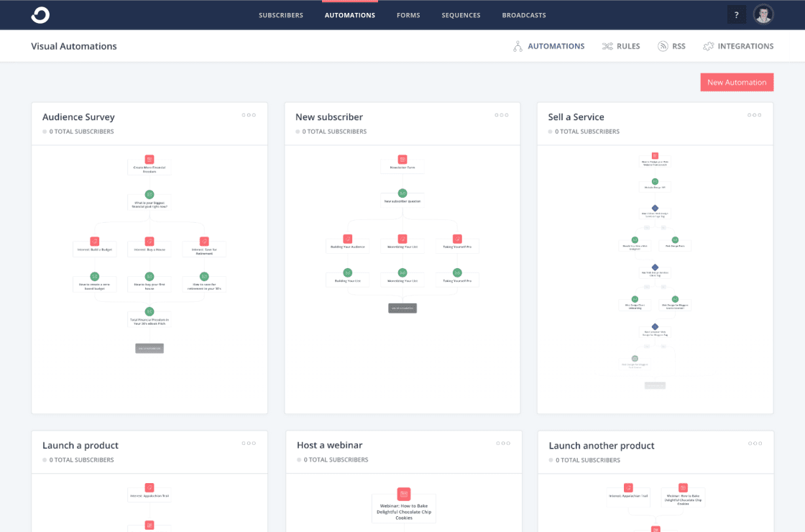This screenshot has width=805, height=532.
Task: Click the red form icon in Audience Survey flow
Action: coord(149,160)
